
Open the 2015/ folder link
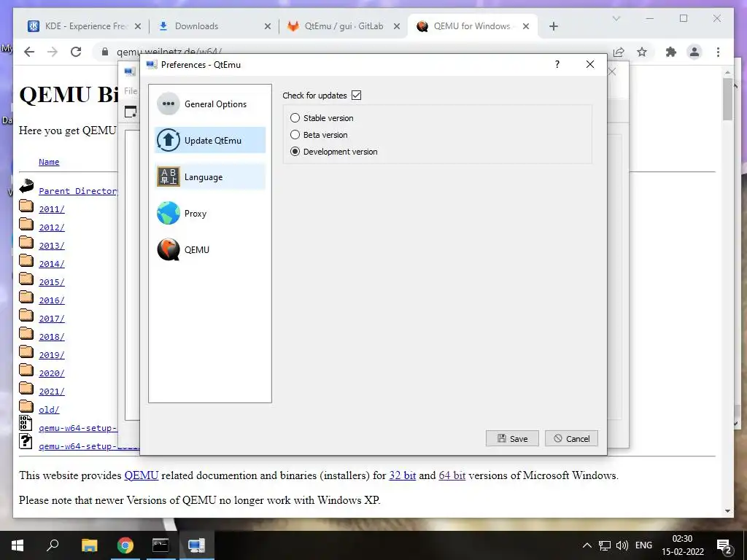52,282
